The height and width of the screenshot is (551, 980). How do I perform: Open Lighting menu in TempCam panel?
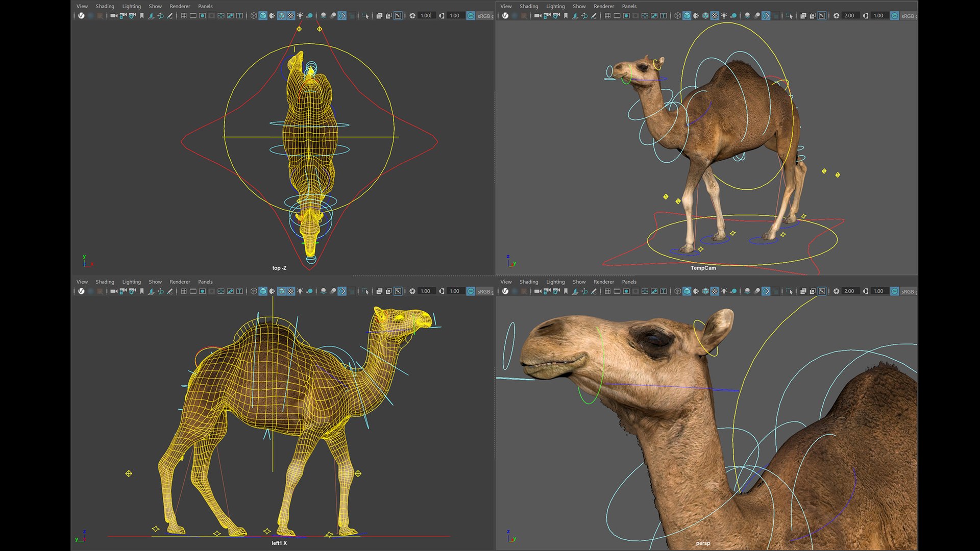coord(555,6)
